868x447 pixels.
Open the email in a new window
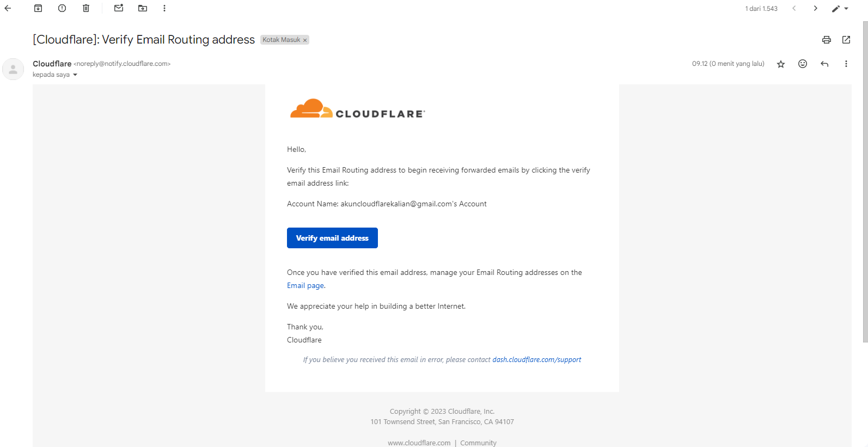846,40
